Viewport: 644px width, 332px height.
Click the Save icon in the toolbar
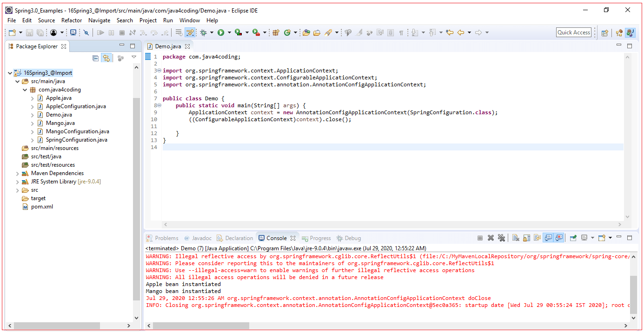click(29, 32)
